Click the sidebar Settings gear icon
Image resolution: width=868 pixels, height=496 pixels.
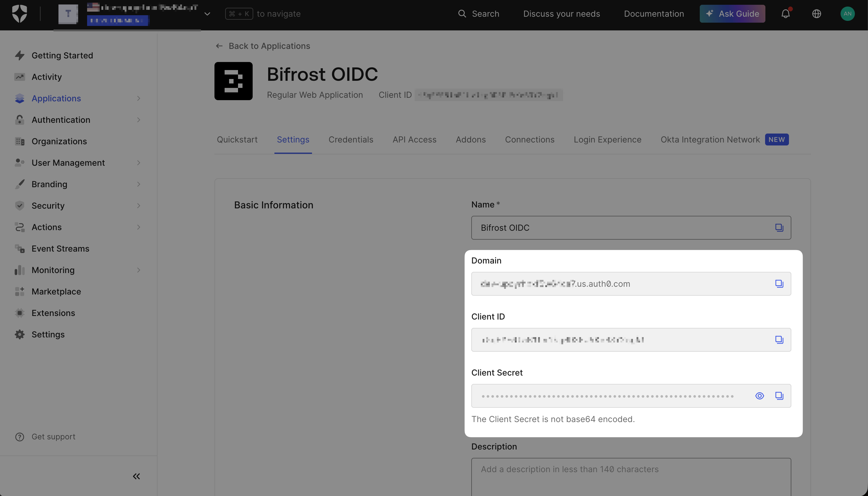point(20,334)
